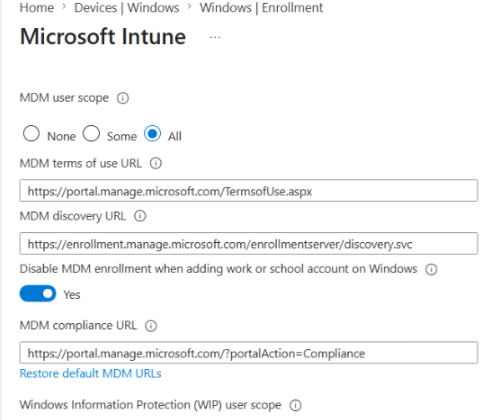Click the 'MDM compliance URL' label

click(78, 325)
